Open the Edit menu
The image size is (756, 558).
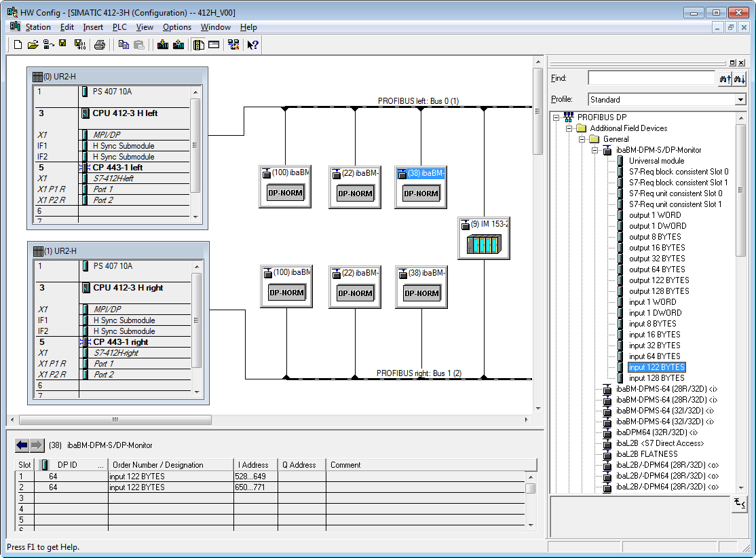click(67, 27)
